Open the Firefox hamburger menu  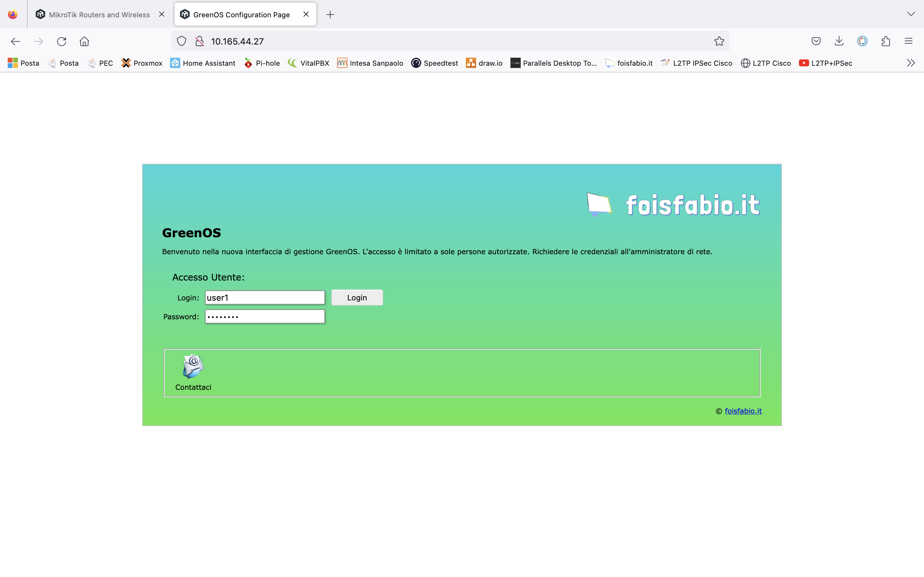(x=908, y=41)
